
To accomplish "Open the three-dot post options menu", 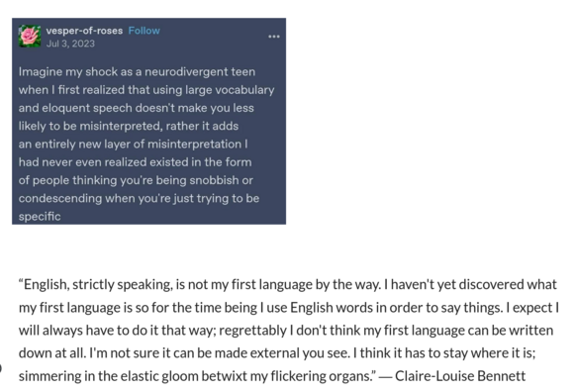I will click(x=274, y=37).
